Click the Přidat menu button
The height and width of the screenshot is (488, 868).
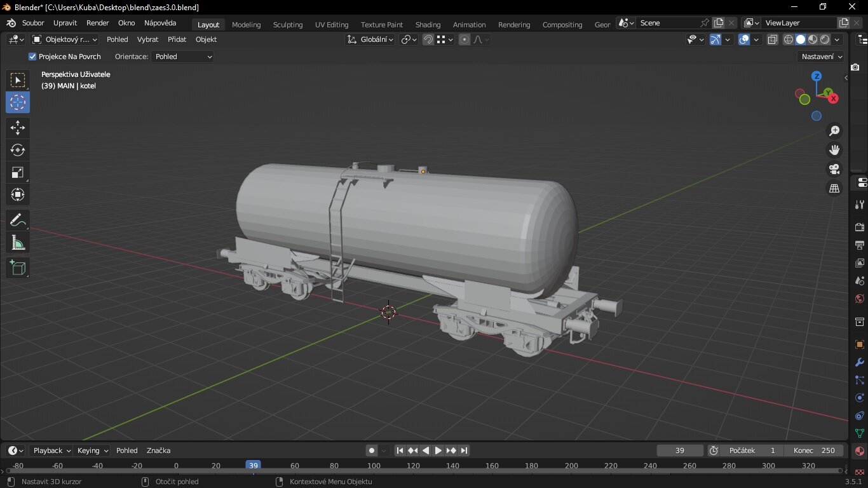177,39
